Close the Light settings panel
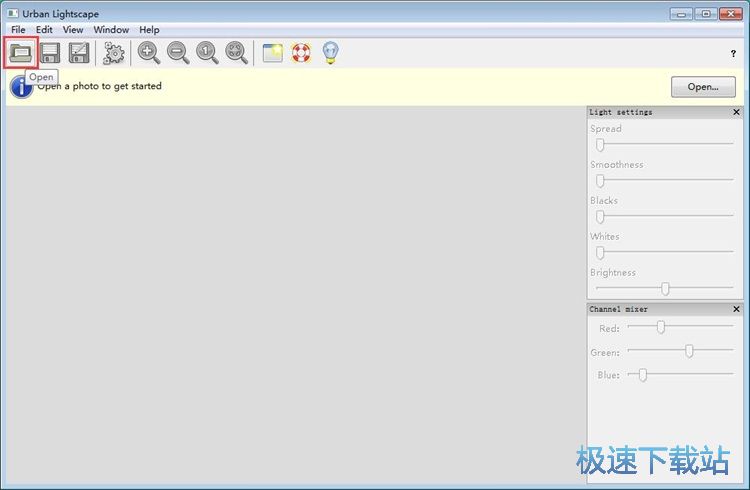This screenshot has width=750, height=490. pos(737,112)
